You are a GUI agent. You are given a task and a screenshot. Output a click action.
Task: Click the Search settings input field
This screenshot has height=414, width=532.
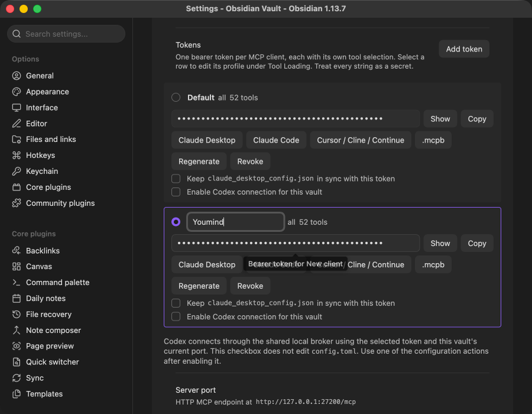tap(66, 34)
